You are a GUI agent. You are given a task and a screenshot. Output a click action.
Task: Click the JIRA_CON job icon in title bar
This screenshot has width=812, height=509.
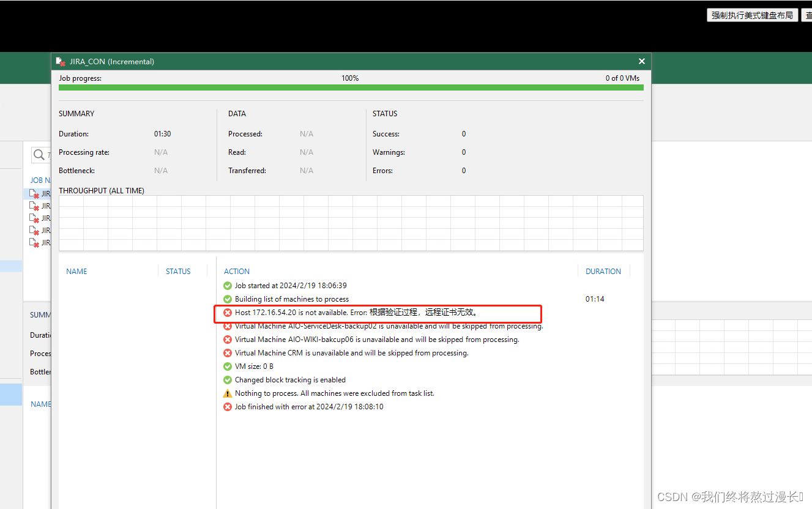(61, 62)
